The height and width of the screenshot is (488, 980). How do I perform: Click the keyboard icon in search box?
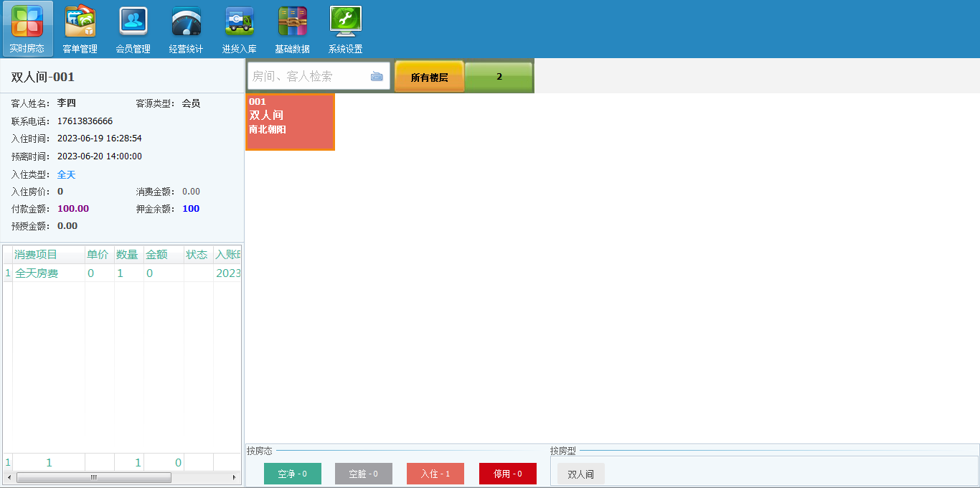click(x=377, y=77)
